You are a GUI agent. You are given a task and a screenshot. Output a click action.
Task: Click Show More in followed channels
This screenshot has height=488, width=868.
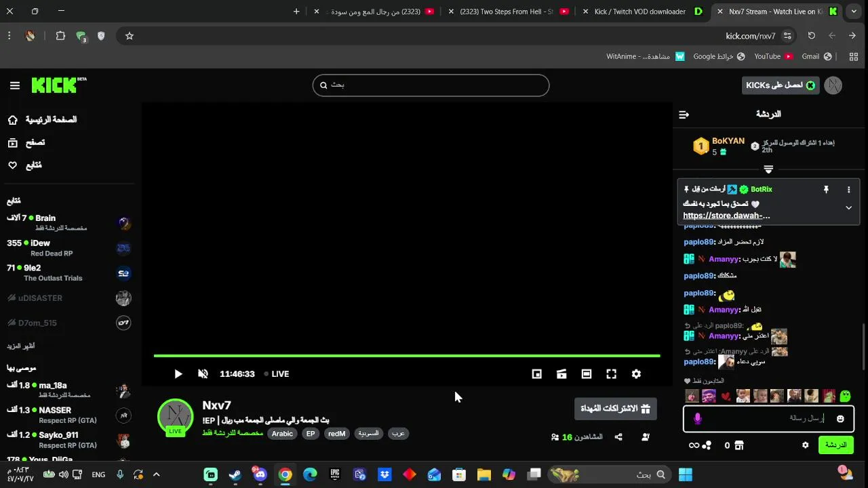tap(21, 346)
